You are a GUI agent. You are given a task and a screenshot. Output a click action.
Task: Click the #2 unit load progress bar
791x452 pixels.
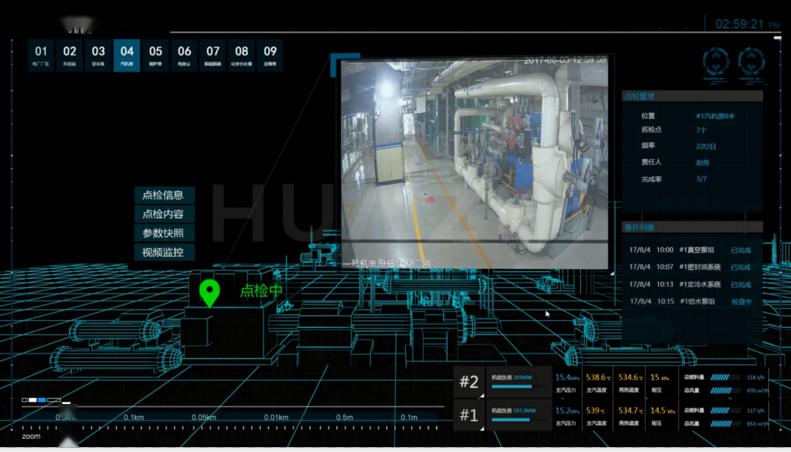click(512, 386)
